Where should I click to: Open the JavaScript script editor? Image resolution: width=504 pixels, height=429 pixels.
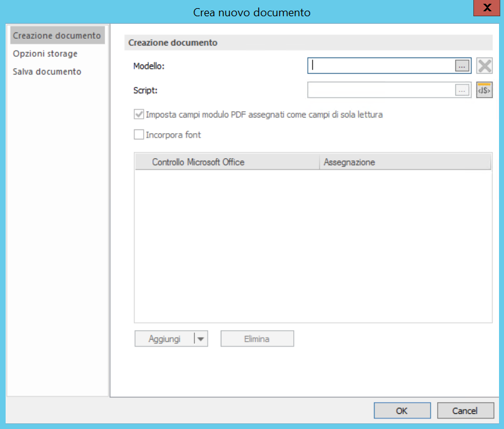[x=483, y=90]
